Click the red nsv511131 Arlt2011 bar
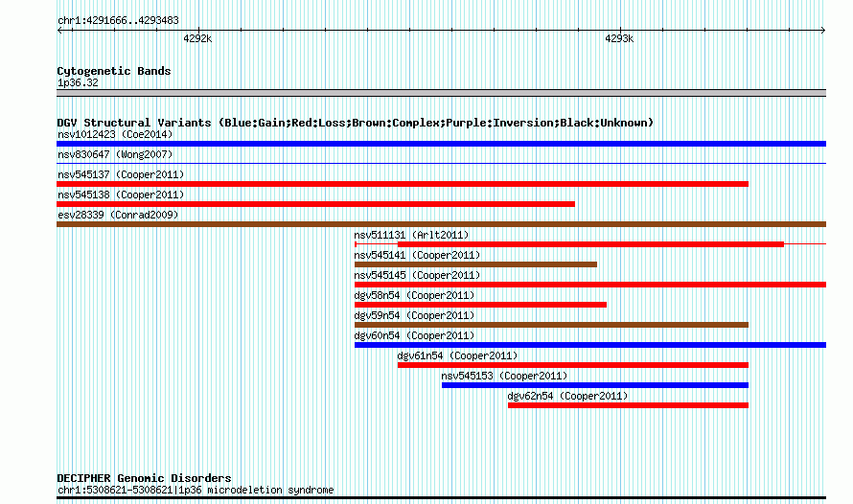 (x=590, y=244)
